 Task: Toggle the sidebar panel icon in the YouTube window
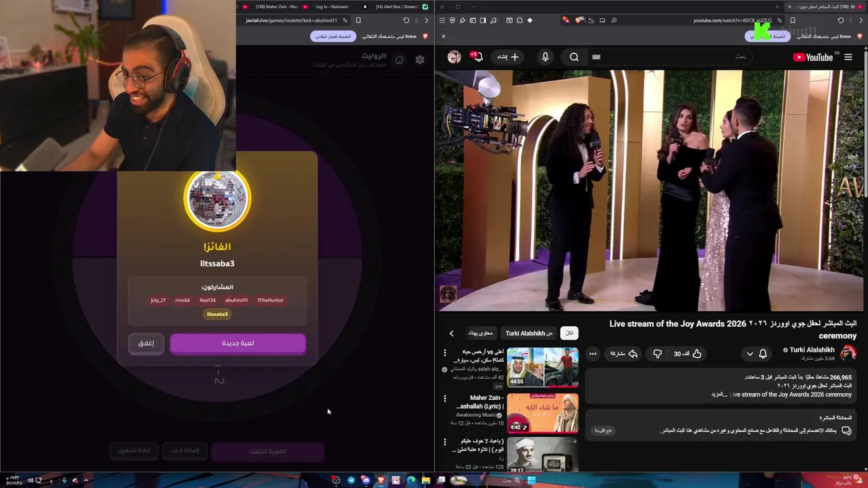coord(483,20)
